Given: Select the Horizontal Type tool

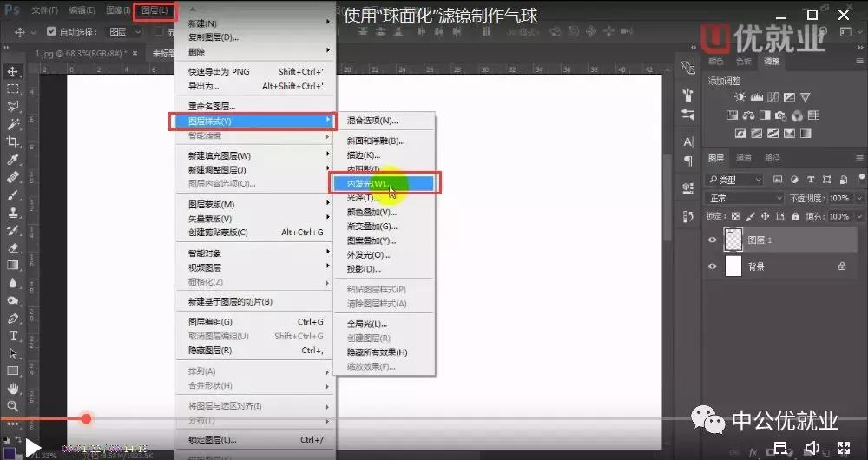Looking at the screenshot, I should 12,336.
